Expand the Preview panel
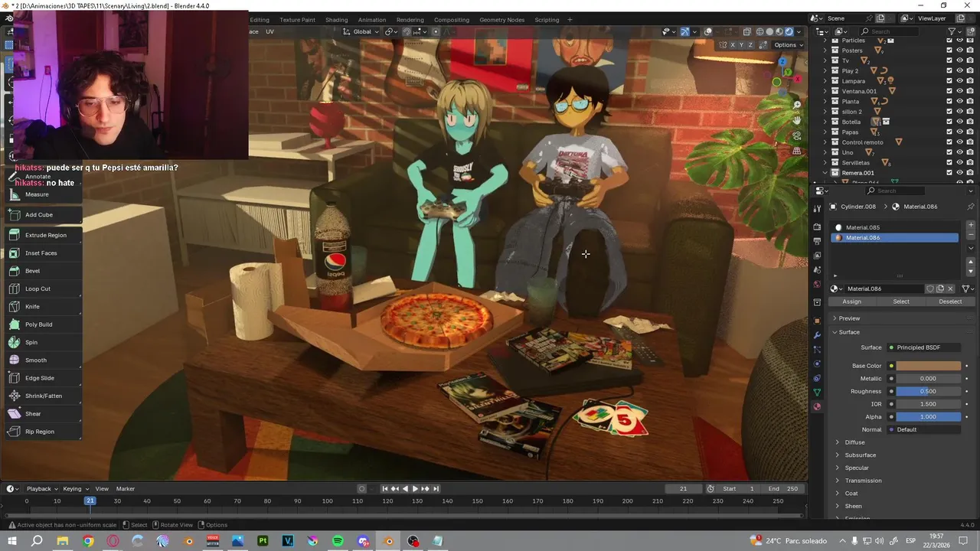Screen dimensions: 980x551 (x=849, y=318)
